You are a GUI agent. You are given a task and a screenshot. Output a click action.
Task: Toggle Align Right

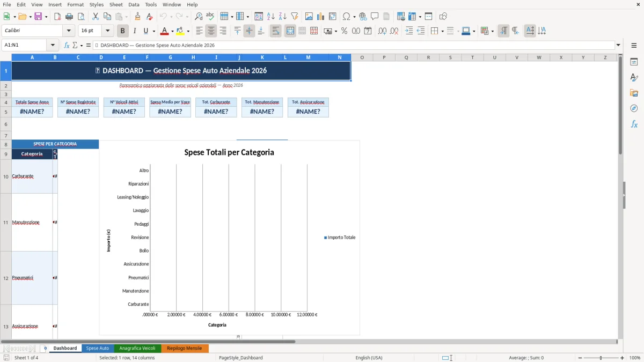pyautogui.click(x=223, y=31)
